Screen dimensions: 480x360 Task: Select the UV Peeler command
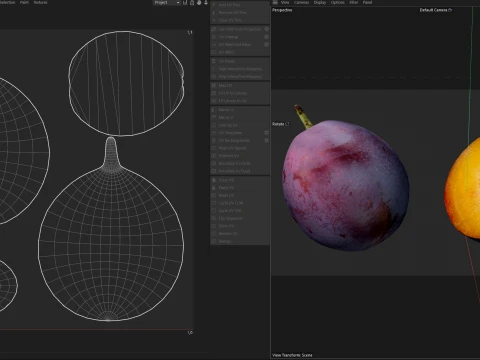240,61
